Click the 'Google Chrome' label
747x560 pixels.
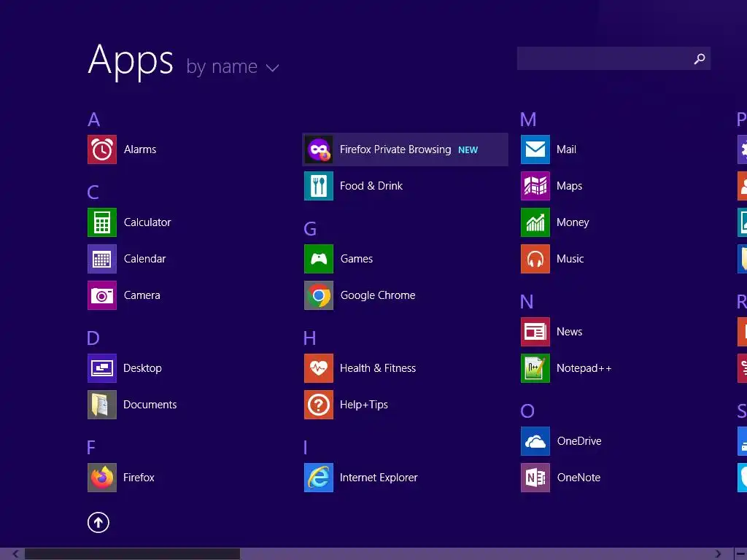(378, 295)
